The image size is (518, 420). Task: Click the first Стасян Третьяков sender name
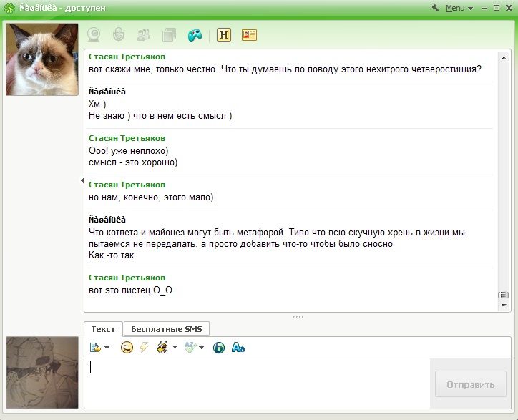click(127, 57)
